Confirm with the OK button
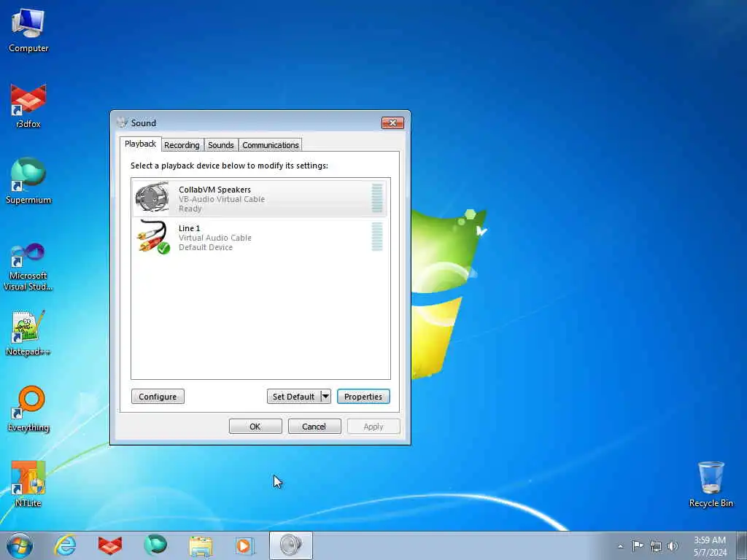Image resolution: width=747 pixels, height=560 pixels. tap(255, 427)
